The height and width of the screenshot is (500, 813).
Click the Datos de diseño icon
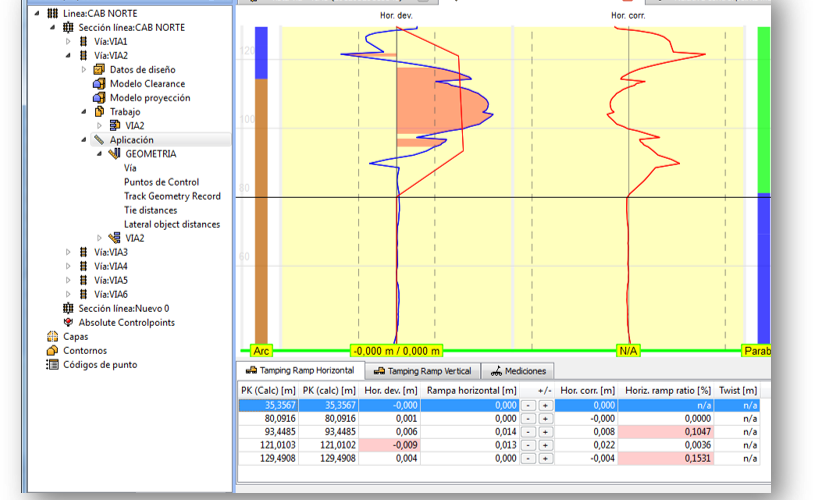click(x=99, y=70)
